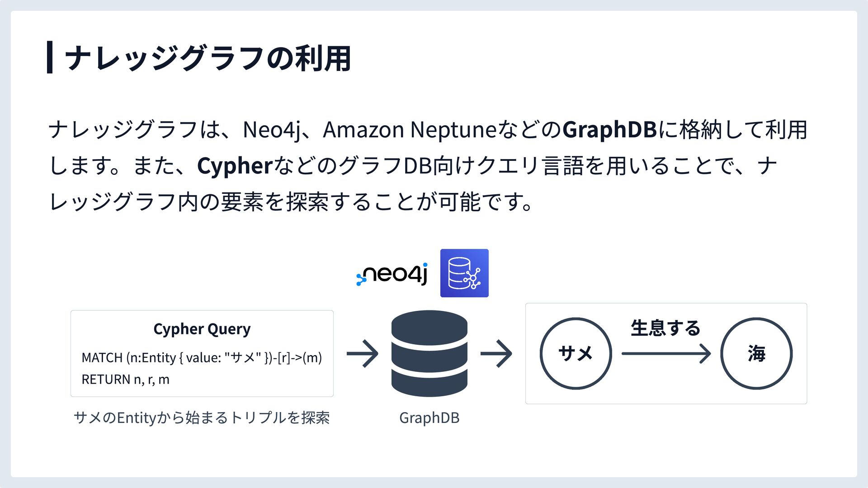Click the サメのEntity caption text
This screenshot has width=868, height=488.
coord(202,418)
